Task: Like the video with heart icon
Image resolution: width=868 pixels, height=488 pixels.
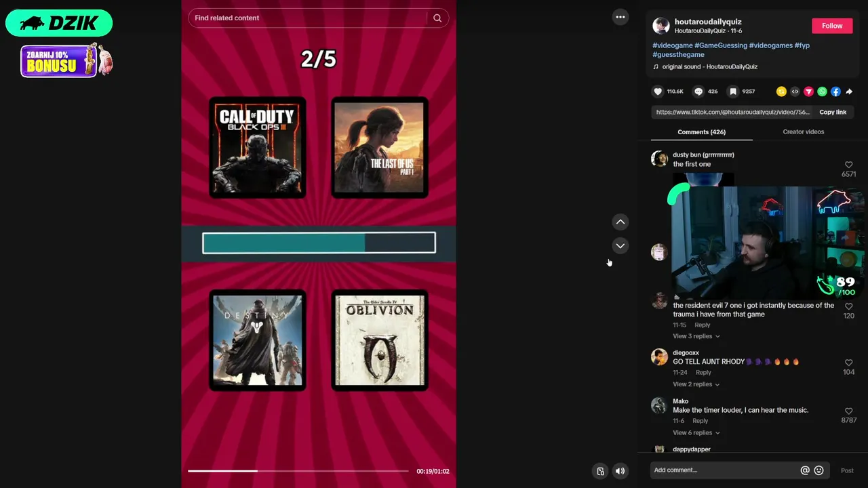Action: point(658,91)
